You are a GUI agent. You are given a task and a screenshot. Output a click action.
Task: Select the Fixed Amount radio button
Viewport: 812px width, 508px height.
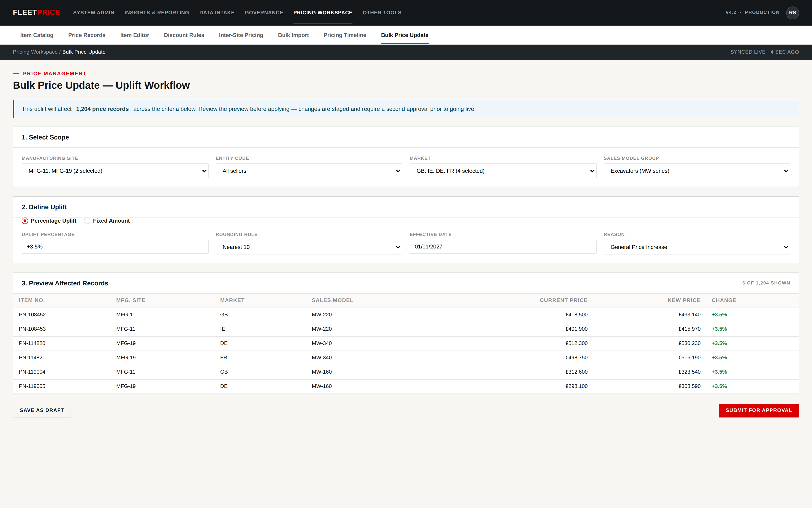(87, 221)
